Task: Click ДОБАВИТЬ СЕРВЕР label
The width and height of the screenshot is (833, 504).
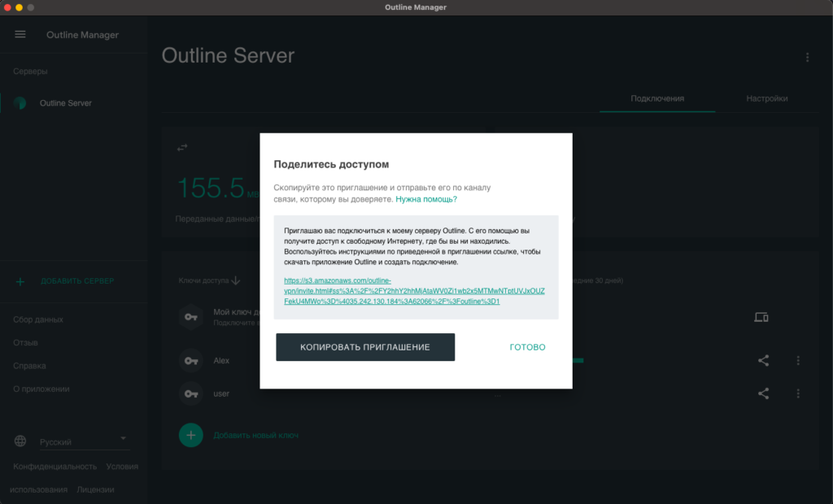Action: pos(77,281)
